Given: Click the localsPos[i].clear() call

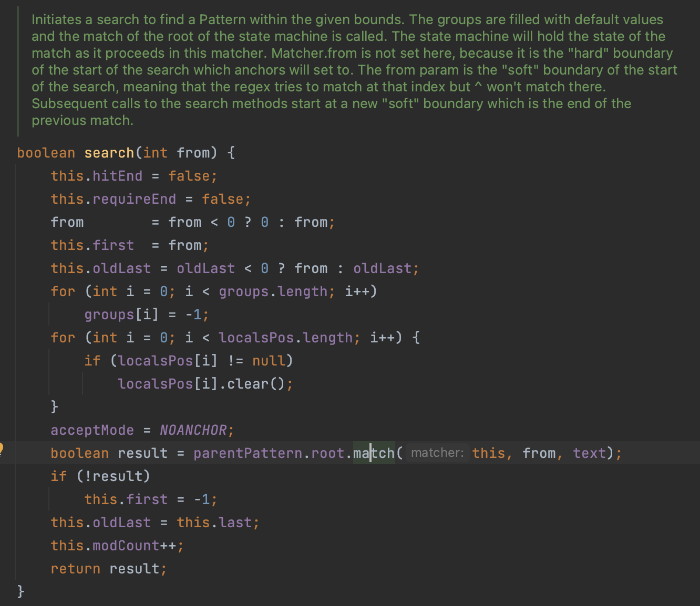Looking at the screenshot, I should tap(205, 384).
